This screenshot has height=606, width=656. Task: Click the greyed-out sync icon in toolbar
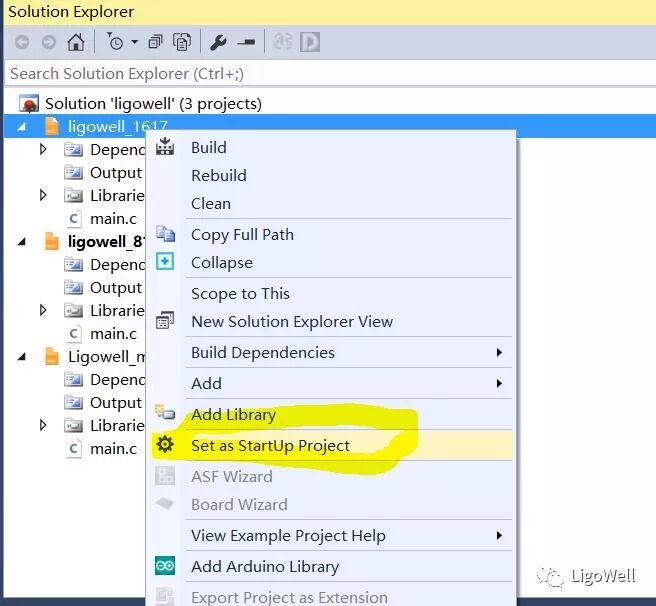click(283, 42)
